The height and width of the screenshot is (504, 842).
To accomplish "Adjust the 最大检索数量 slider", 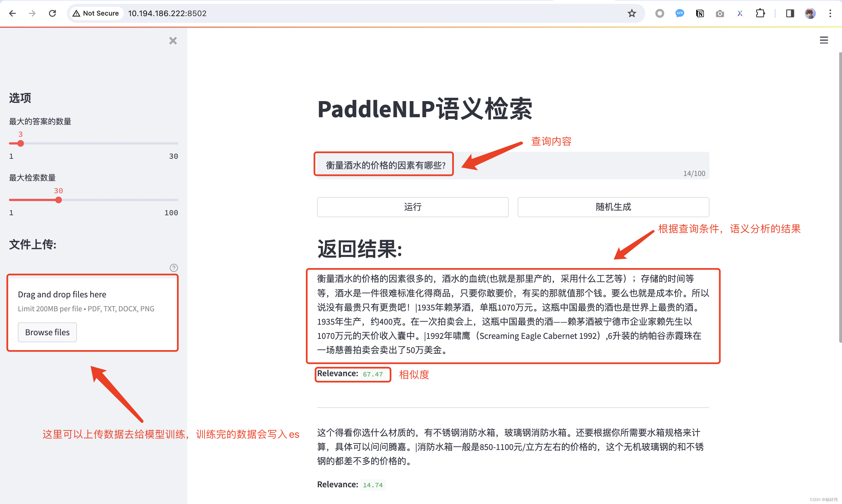I will coord(59,200).
